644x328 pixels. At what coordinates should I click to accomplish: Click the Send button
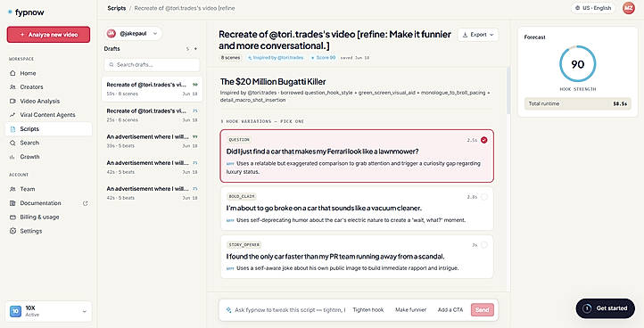click(483, 310)
